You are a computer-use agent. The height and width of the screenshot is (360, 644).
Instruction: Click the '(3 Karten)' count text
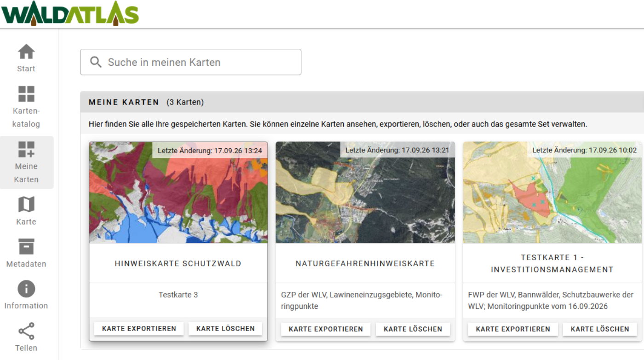coord(185,102)
